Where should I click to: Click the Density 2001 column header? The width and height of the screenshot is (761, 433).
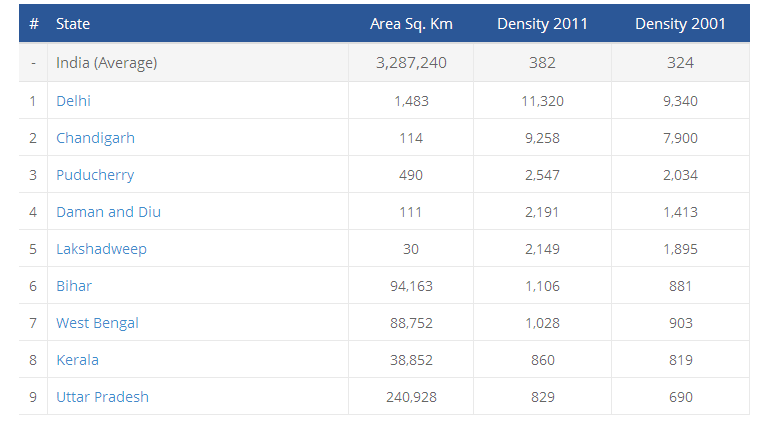pyautogui.click(x=680, y=24)
